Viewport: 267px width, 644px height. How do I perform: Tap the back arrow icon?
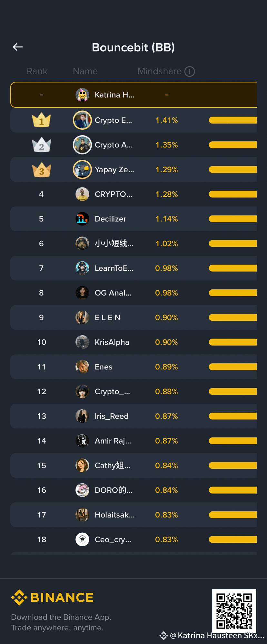click(18, 47)
